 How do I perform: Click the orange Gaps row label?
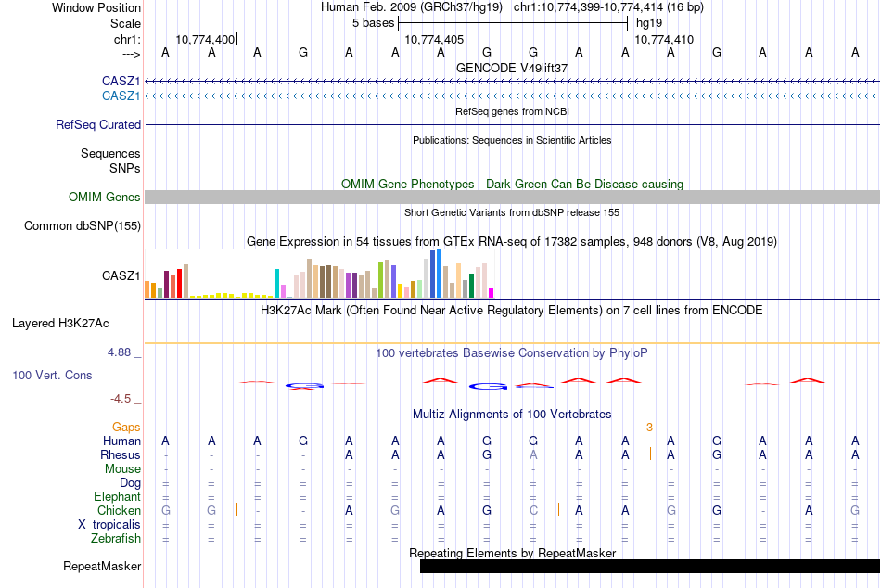[126, 428]
